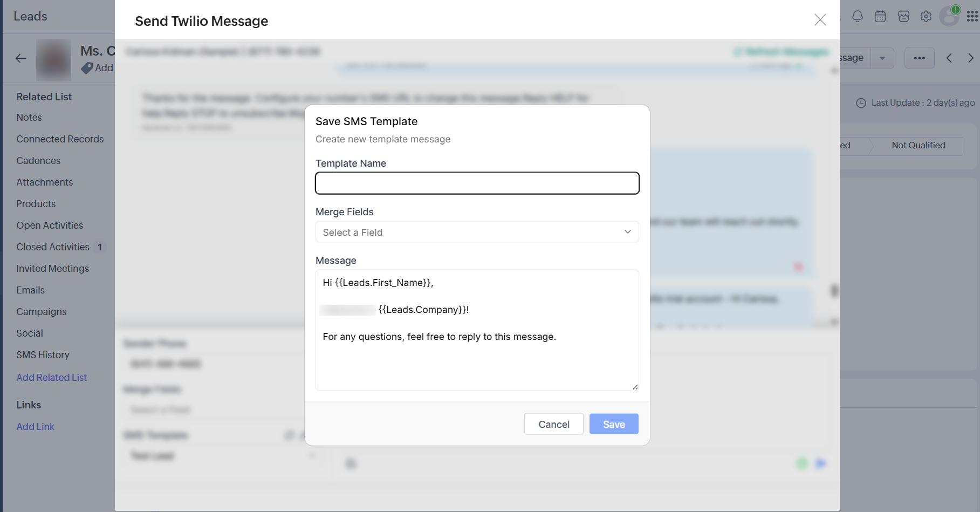The width and height of the screenshot is (980, 512).
Task: Click the lead profile photo thumbnail
Action: point(53,59)
